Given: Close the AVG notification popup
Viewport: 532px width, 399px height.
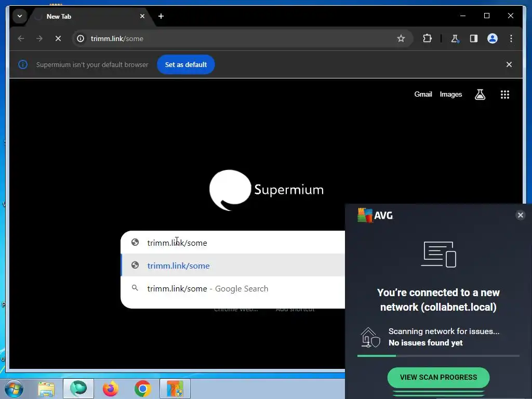Looking at the screenshot, I should click(x=520, y=215).
